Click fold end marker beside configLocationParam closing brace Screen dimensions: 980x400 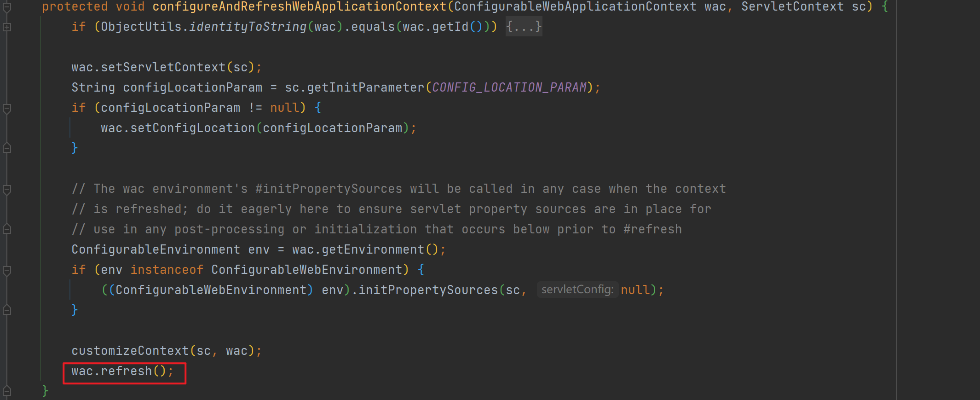[7, 148]
